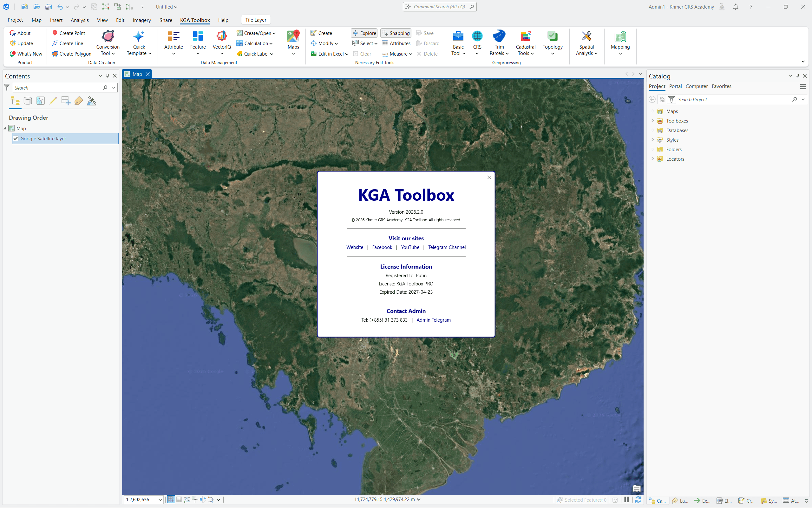
Task: Expand the Databases catalog item
Action: pos(652,130)
